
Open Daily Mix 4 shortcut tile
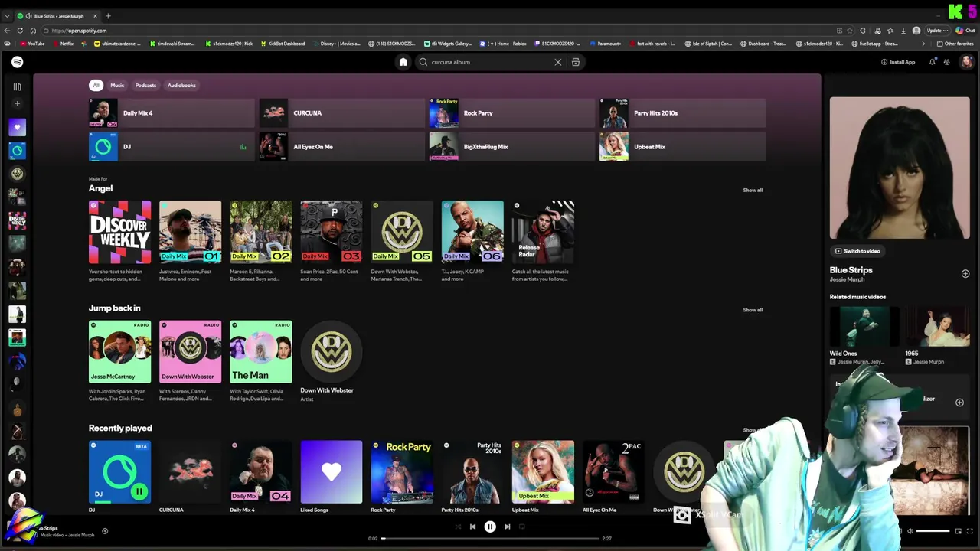pyautogui.click(x=171, y=113)
